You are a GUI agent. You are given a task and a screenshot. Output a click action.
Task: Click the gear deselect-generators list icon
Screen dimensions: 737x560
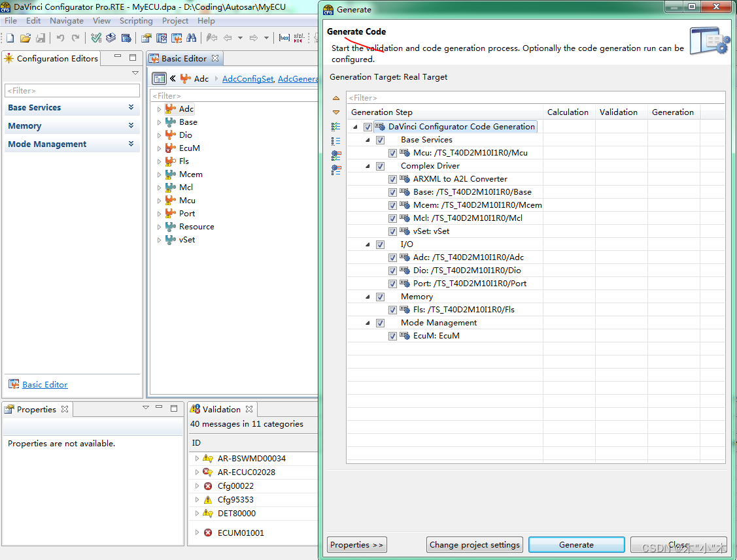(x=336, y=170)
